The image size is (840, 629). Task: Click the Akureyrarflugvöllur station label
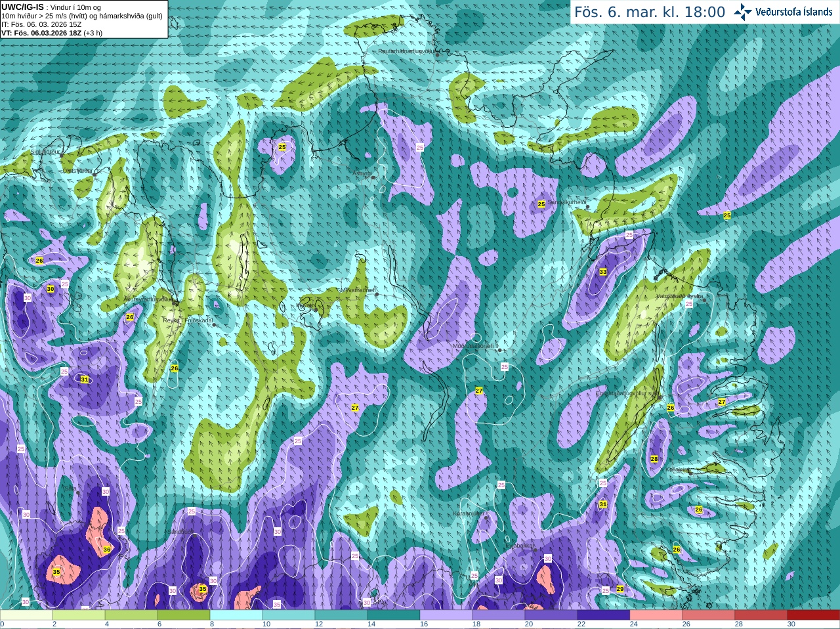point(149,299)
